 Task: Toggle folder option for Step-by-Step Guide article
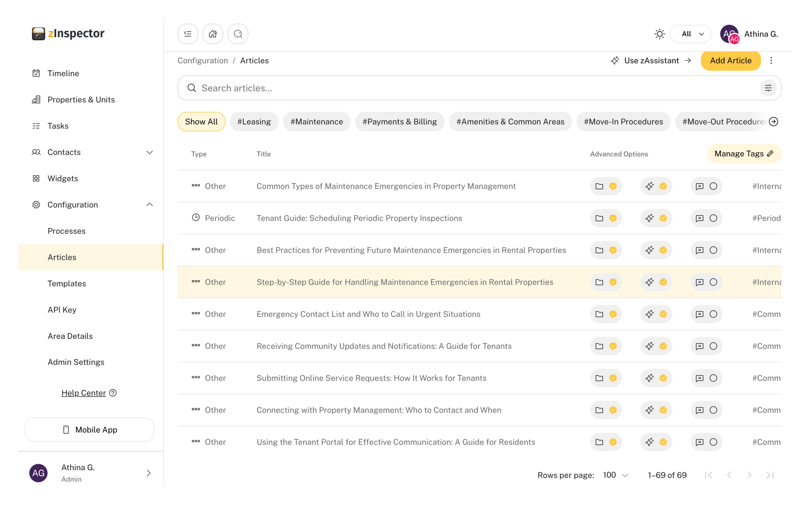[606, 282]
